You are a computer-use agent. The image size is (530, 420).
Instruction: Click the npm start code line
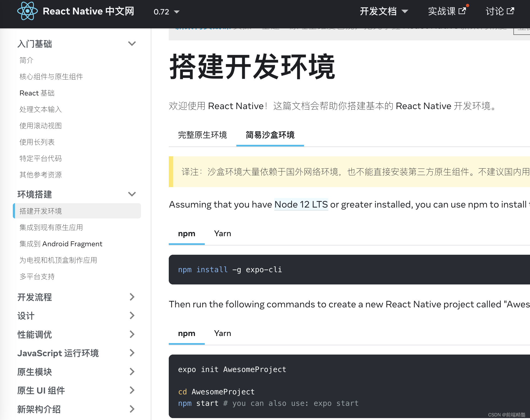268,403
